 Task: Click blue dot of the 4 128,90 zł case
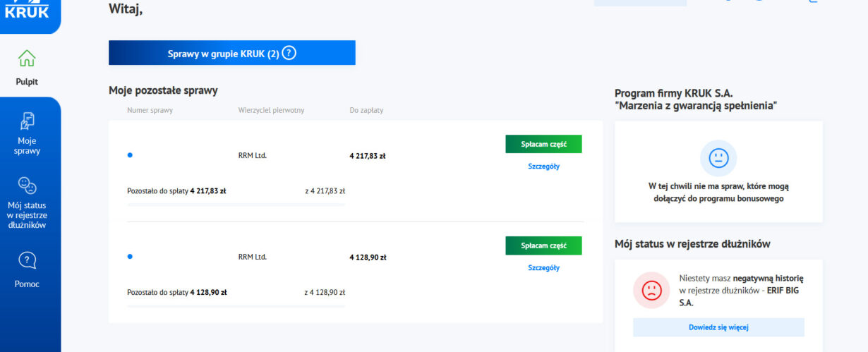130,257
